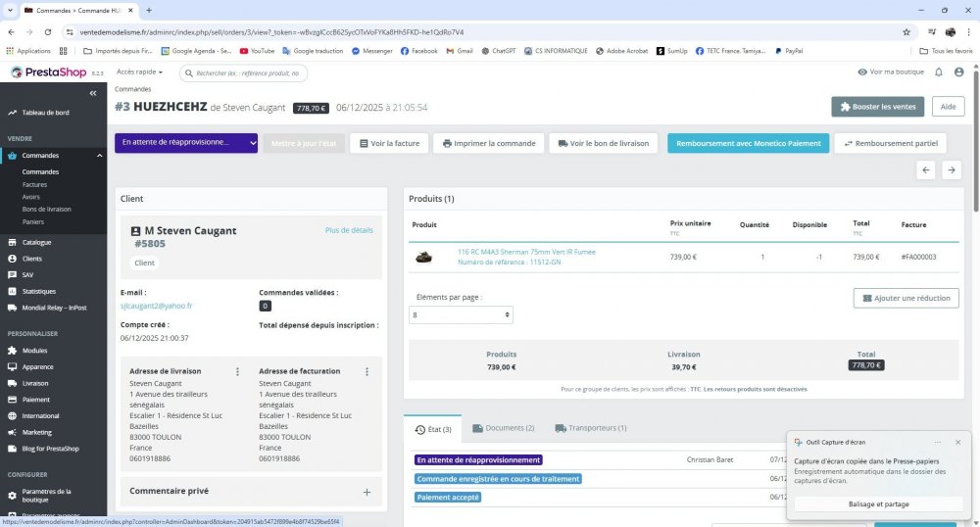The height and width of the screenshot is (527, 980).
Task: Open Avoirs submenu item
Action: (x=30, y=197)
